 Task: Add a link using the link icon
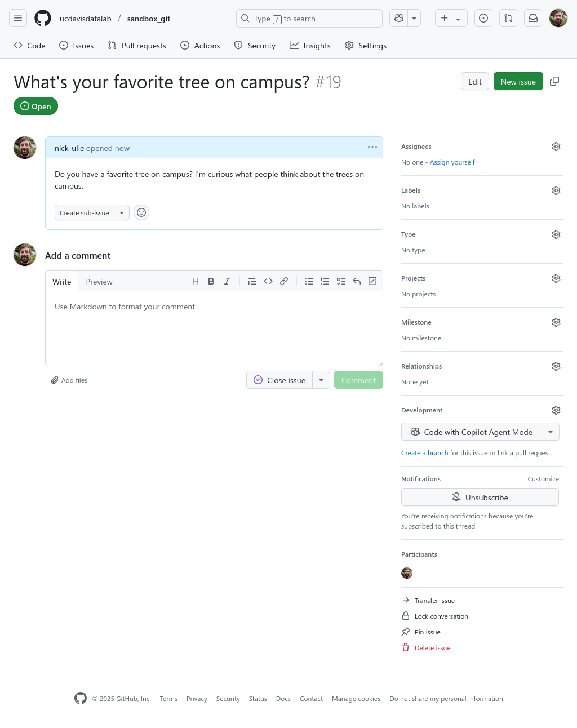pos(284,281)
